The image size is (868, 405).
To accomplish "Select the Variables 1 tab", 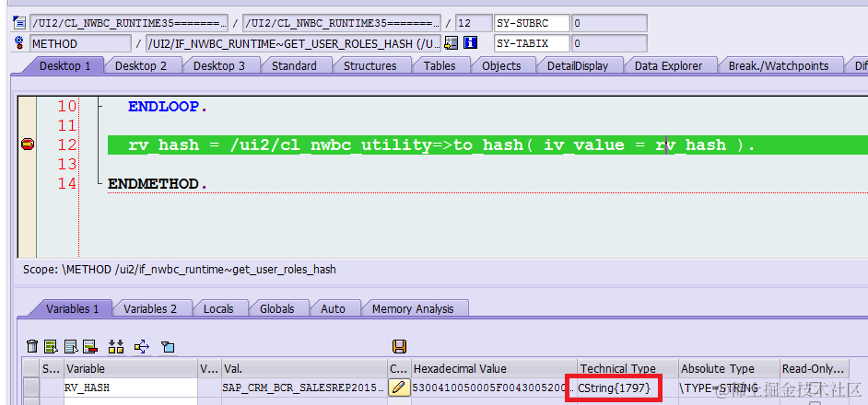I will pyautogui.click(x=72, y=308).
